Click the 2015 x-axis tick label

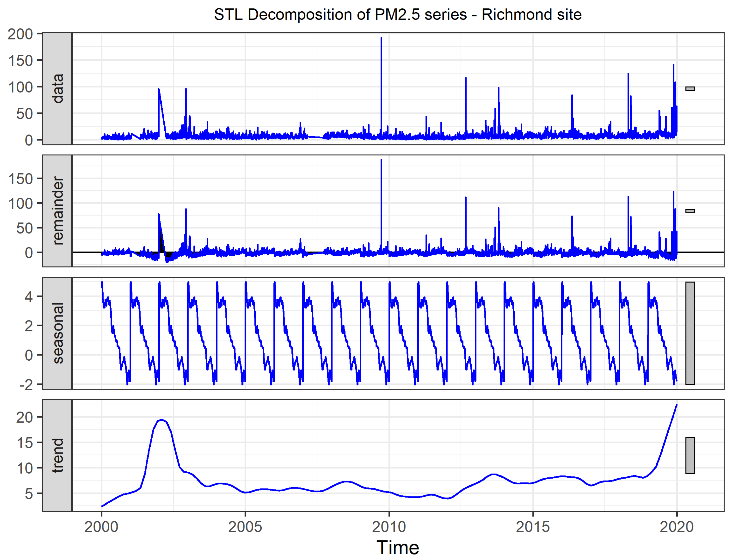(533, 527)
